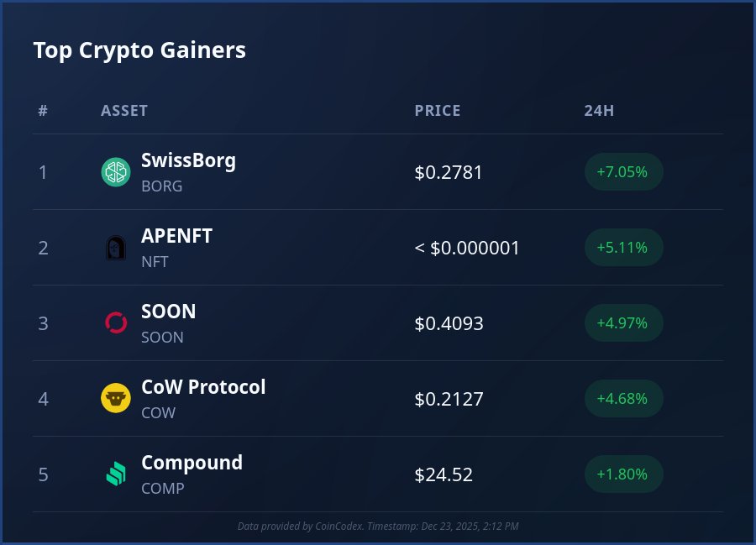Screen dimensions: 756x545
Task: Click the +4.97% change badge
Action: pos(622,323)
